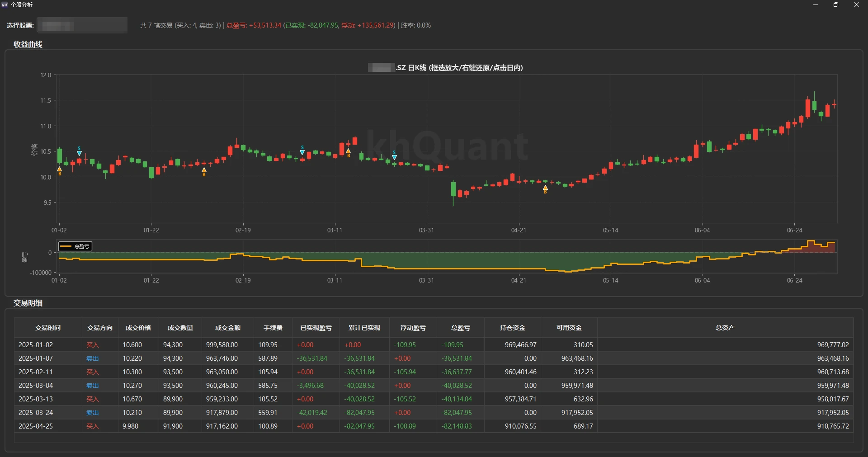Open the stock selection combo box
Image resolution: width=868 pixels, height=457 pixels.
(x=82, y=25)
